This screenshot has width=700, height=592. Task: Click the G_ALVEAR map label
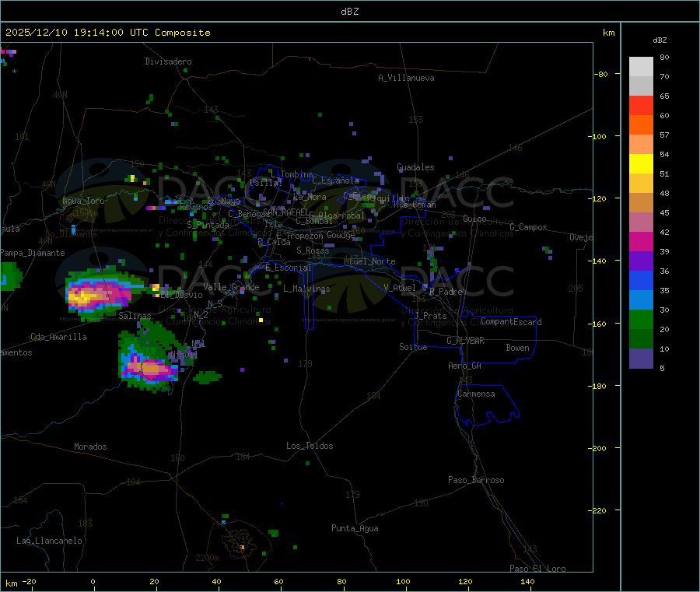click(x=465, y=341)
